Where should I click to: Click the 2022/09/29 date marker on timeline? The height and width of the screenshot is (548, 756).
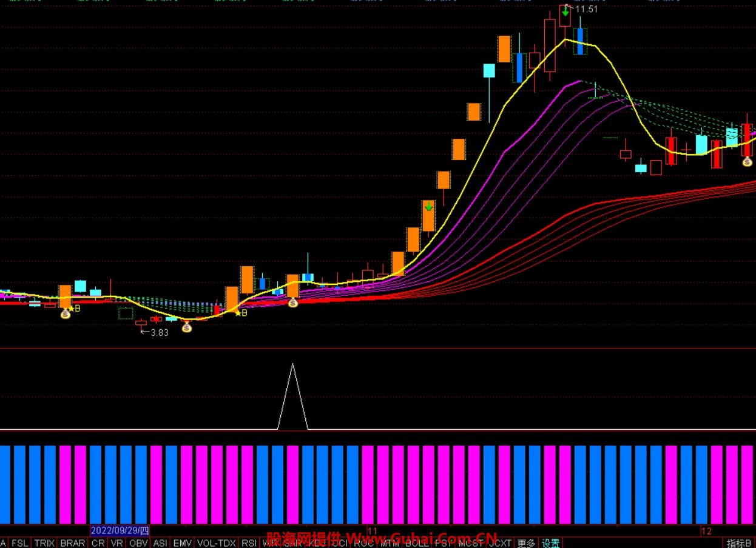(120, 531)
